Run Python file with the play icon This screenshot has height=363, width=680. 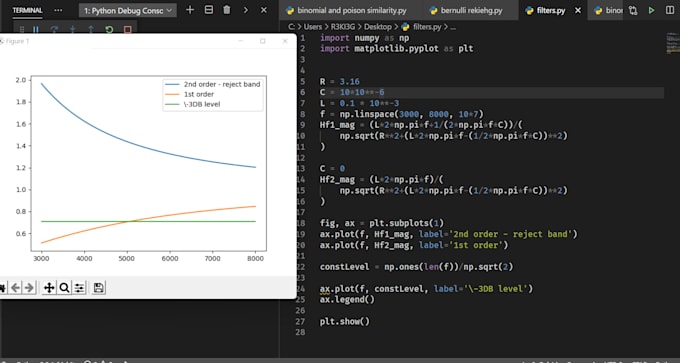pyautogui.click(x=651, y=10)
